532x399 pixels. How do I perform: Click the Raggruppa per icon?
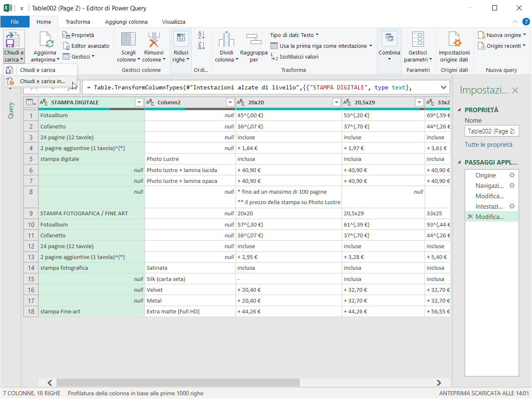coord(254,39)
